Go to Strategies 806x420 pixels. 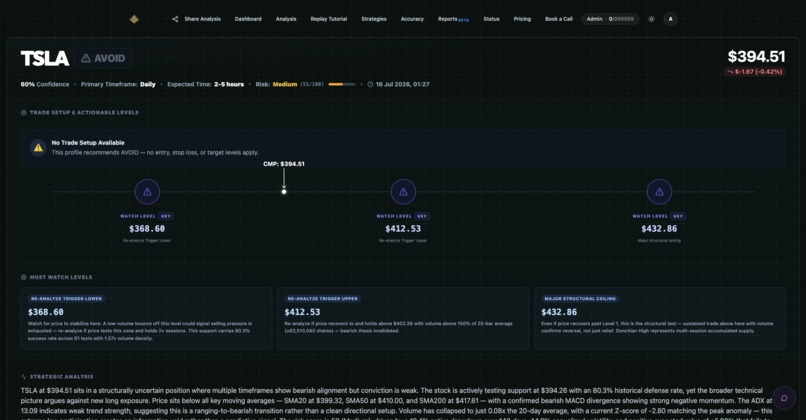coord(374,19)
